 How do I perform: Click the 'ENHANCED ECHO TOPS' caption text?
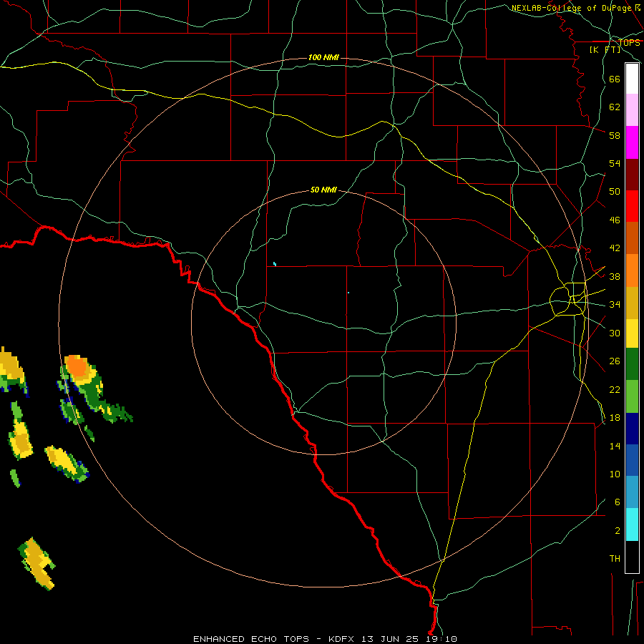[251, 639]
